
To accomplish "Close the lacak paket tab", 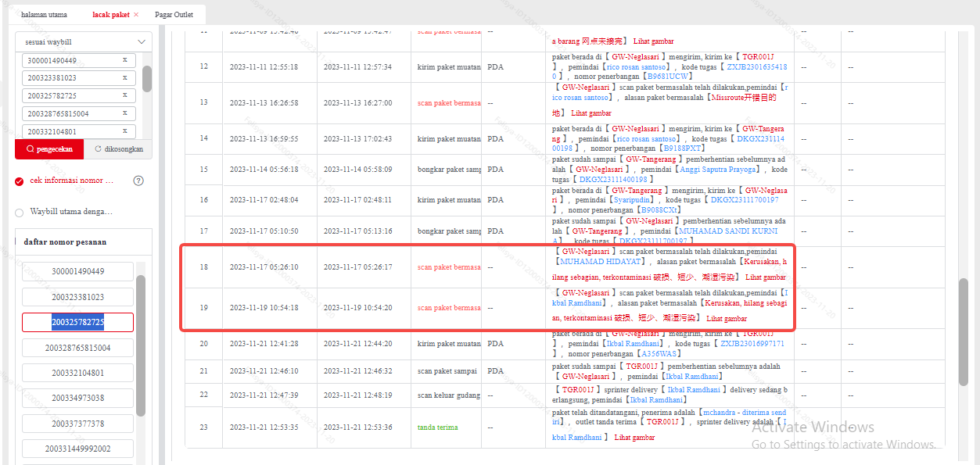I will point(136,15).
